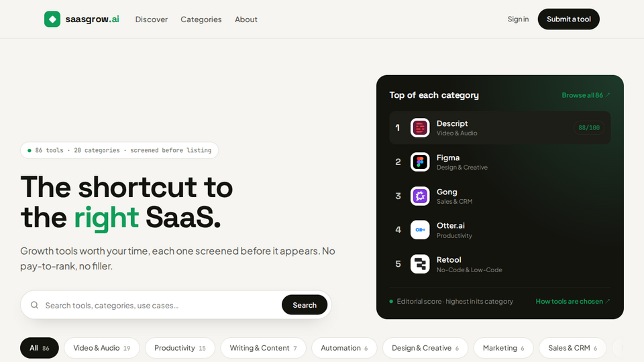
Task: Click the Retool tool name
Action: 449,260
